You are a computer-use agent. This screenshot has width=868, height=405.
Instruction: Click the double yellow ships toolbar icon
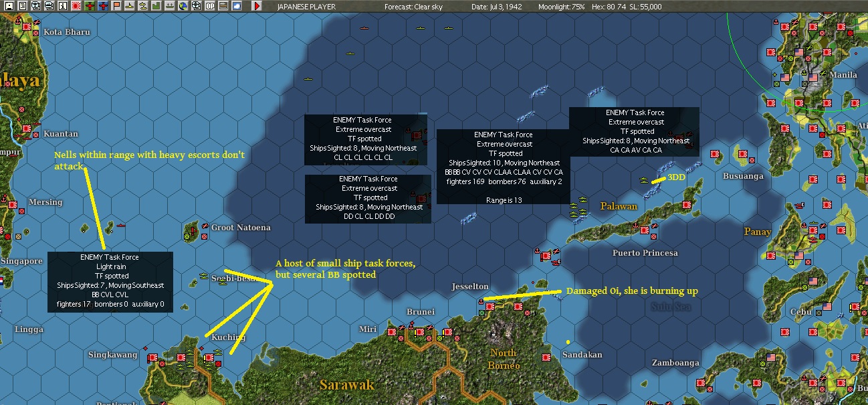[143, 6]
